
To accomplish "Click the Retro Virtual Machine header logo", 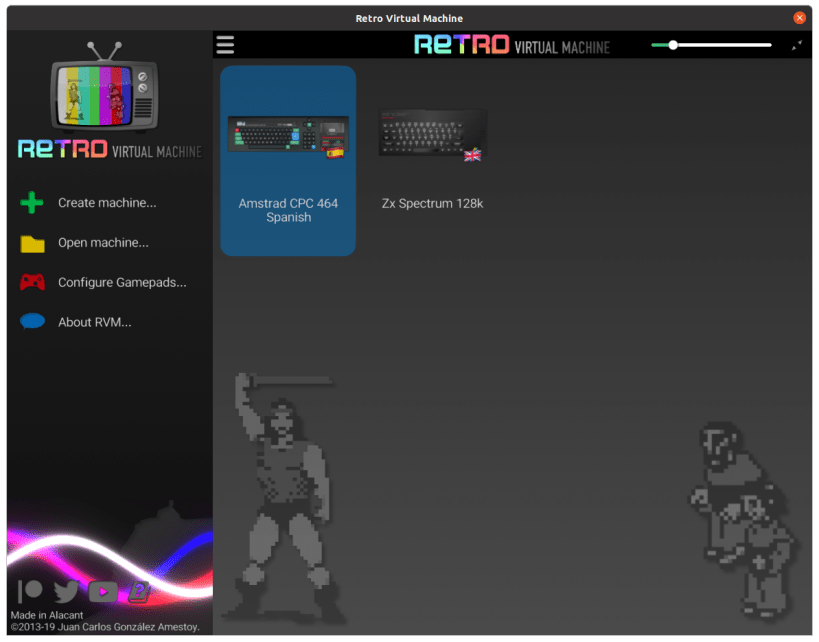I will pos(512,45).
